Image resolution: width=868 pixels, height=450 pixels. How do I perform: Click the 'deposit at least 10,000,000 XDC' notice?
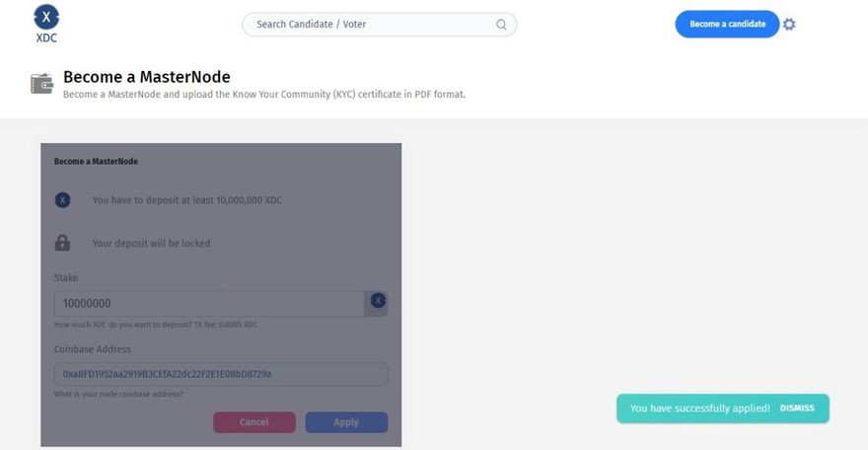click(187, 200)
